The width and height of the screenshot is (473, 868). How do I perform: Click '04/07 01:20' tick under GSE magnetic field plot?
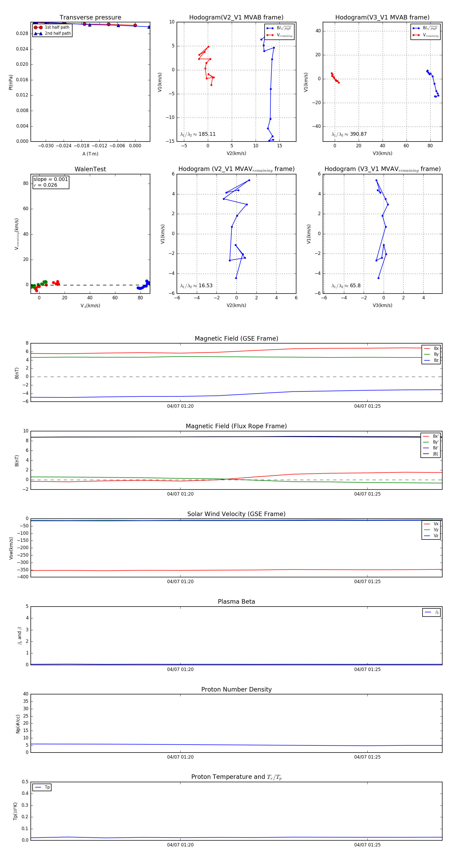pos(180,406)
